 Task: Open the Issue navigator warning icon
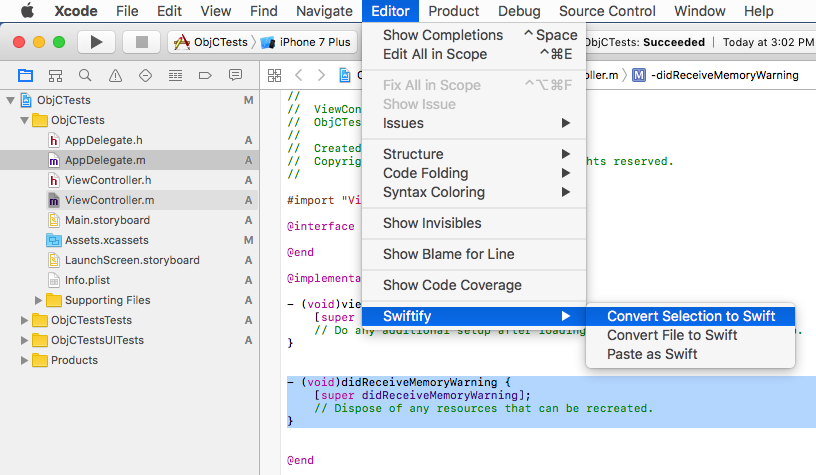click(115, 76)
